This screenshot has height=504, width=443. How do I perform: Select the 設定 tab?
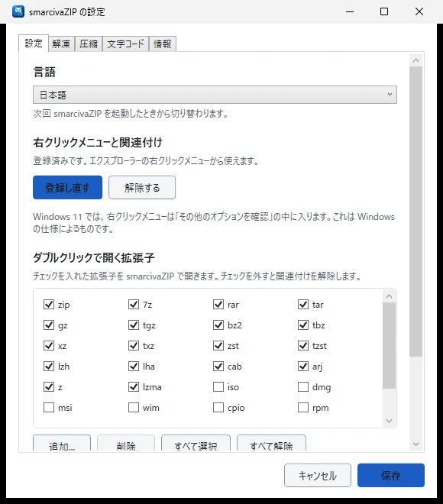click(x=34, y=43)
